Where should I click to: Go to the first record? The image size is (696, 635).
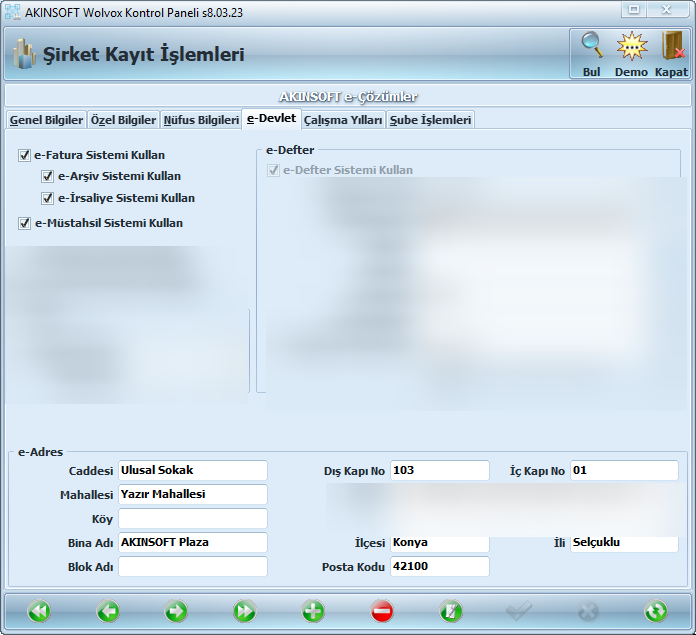tap(39, 611)
